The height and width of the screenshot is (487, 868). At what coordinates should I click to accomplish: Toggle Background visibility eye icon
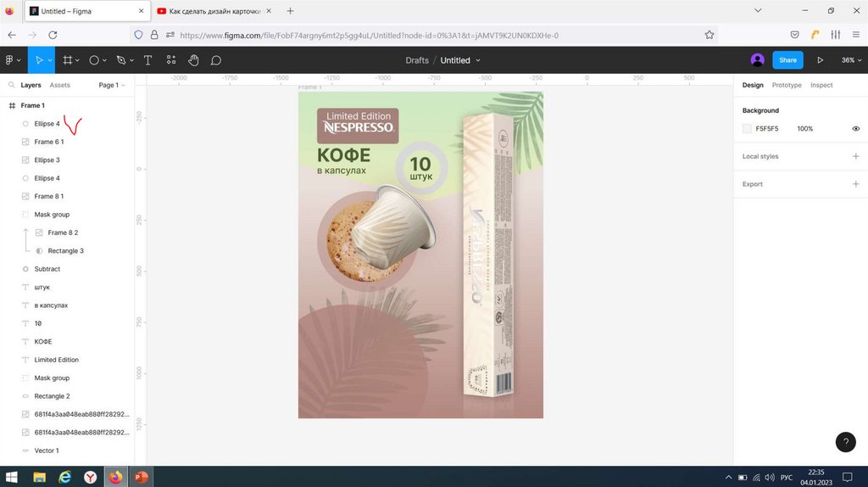855,129
